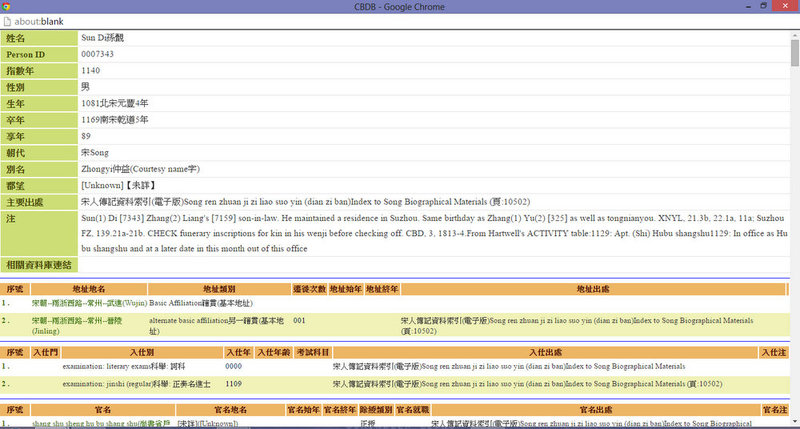Click the Person ID label cell

(x=39, y=55)
